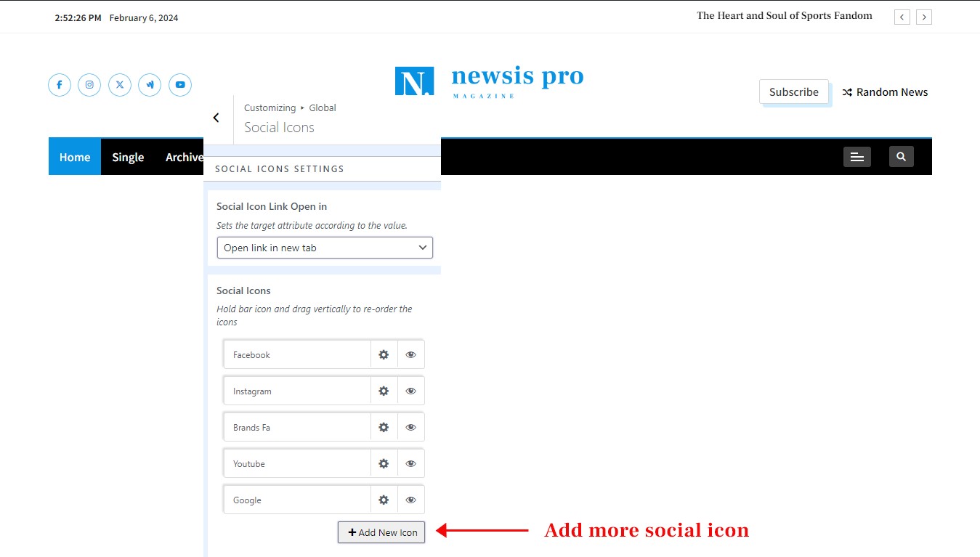Open settings gear for Facebook item
980x557 pixels.
click(x=384, y=355)
